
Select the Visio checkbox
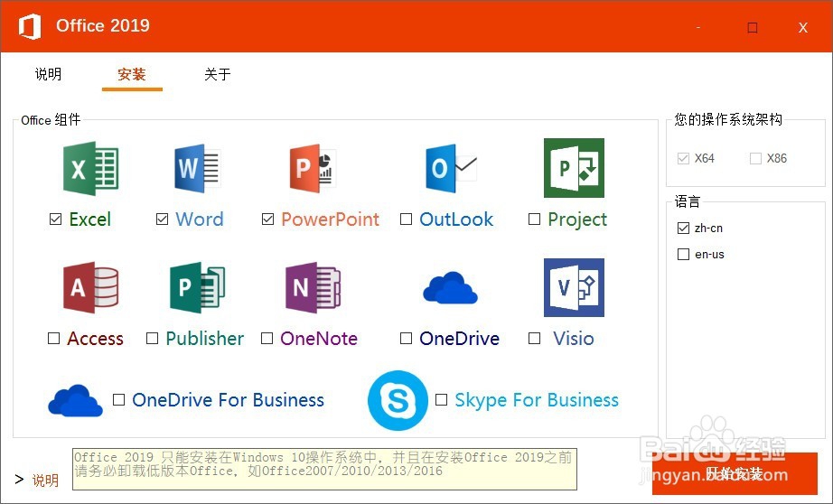[x=535, y=339]
